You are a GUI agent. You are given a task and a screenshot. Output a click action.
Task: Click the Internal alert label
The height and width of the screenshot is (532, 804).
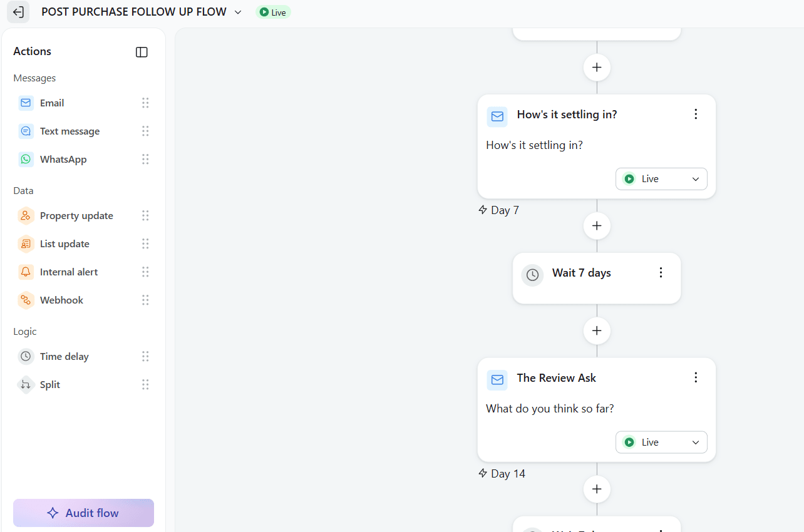pyautogui.click(x=69, y=272)
